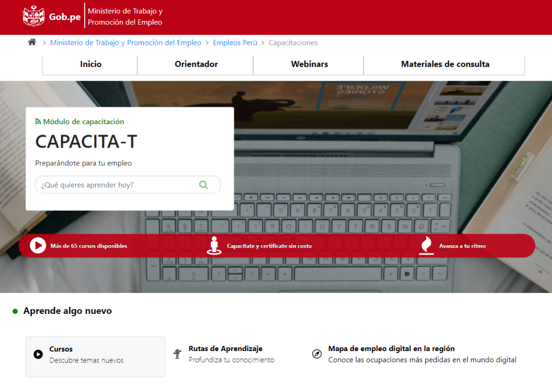Open the Inicio tab
This screenshot has width=552, height=392.
click(x=91, y=64)
